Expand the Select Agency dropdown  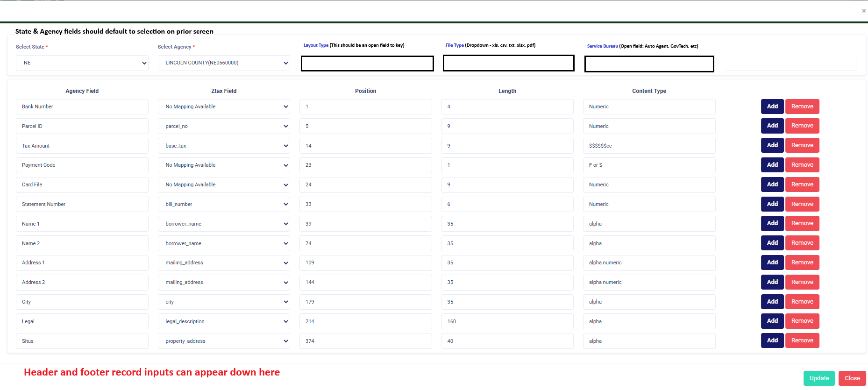click(x=224, y=63)
